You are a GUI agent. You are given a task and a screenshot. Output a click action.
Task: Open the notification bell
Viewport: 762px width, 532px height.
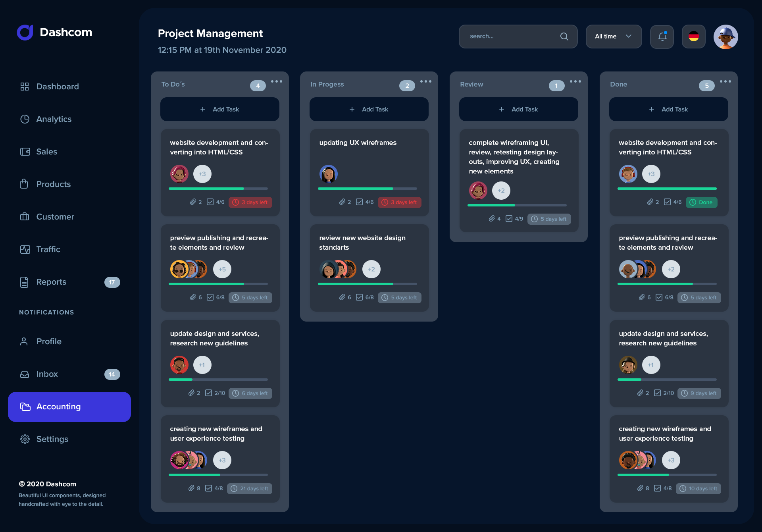pyautogui.click(x=662, y=37)
